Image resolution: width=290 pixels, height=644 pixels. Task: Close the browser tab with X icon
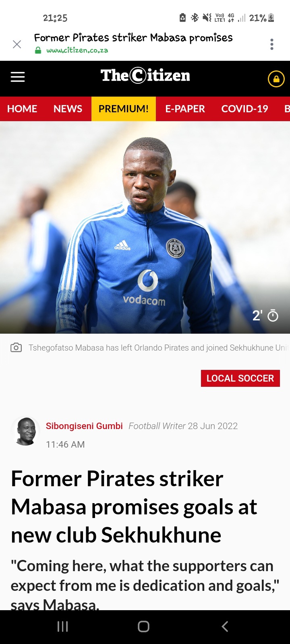(17, 44)
